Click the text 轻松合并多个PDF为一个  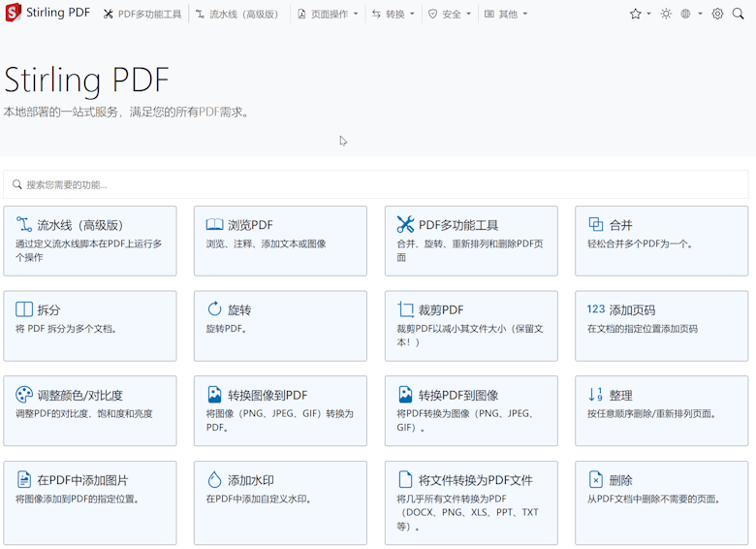pyautogui.click(x=640, y=243)
